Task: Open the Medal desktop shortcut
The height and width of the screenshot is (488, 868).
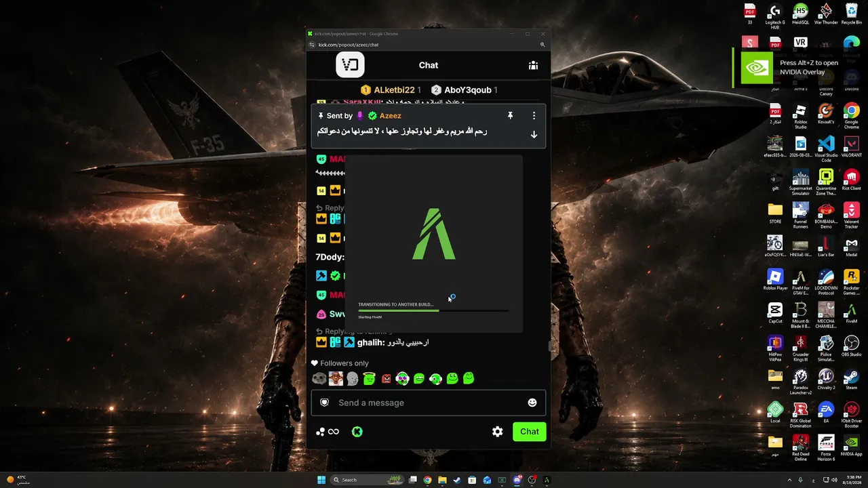Action: point(851,246)
